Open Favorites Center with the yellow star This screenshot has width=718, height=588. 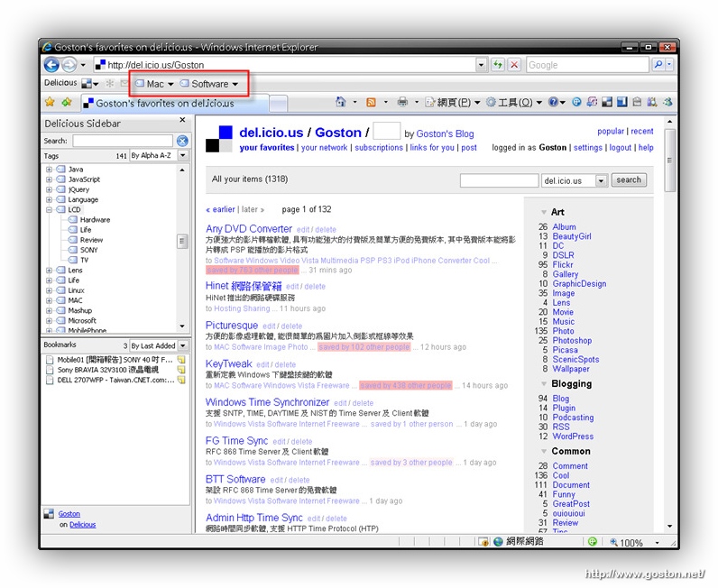pyautogui.click(x=50, y=102)
